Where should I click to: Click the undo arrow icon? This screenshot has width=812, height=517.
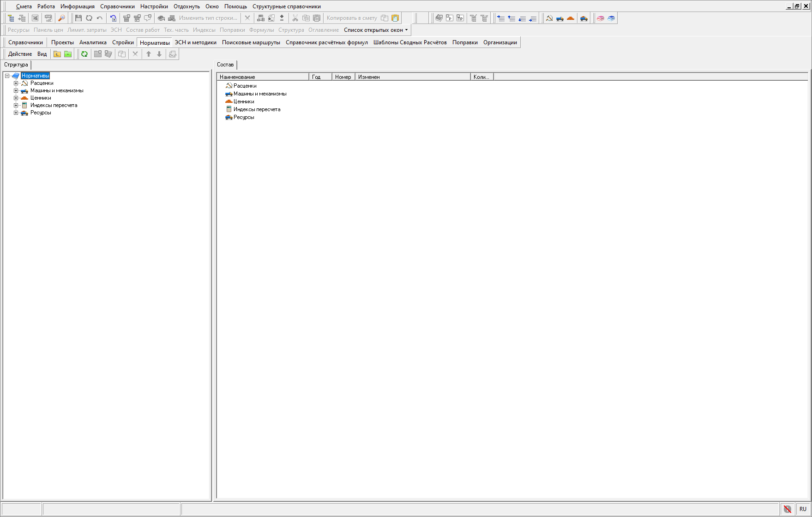[x=100, y=18]
